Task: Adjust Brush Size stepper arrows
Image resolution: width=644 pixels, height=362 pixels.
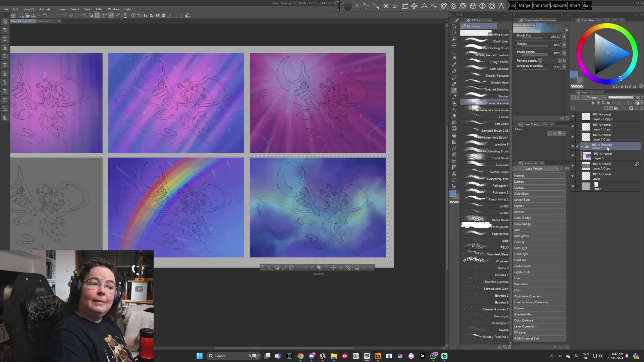Action: [x=560, y=37]
